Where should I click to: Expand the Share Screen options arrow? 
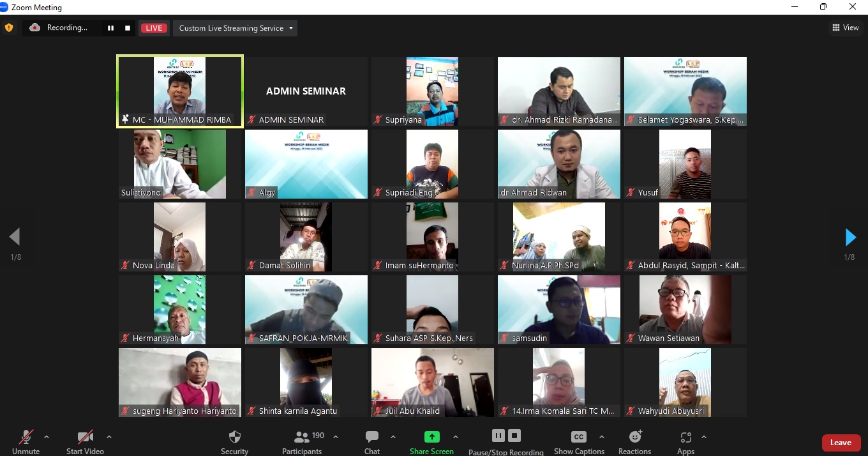[x=456, y=437]
